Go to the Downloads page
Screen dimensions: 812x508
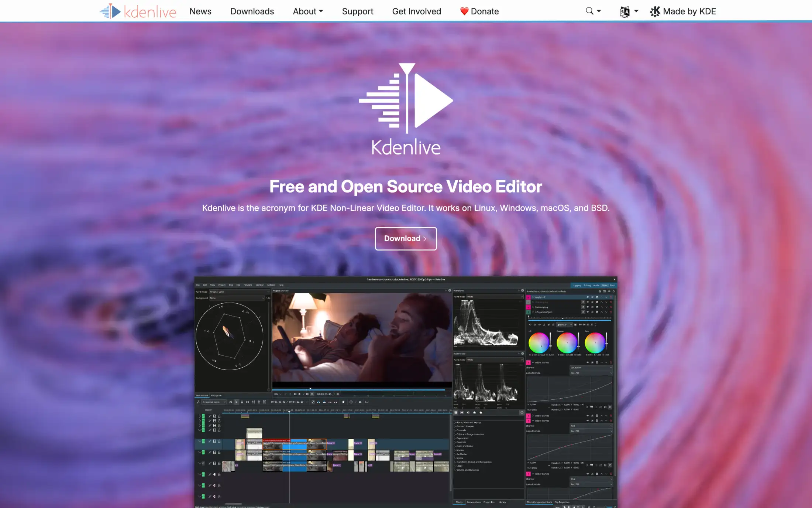pos(252,11)
